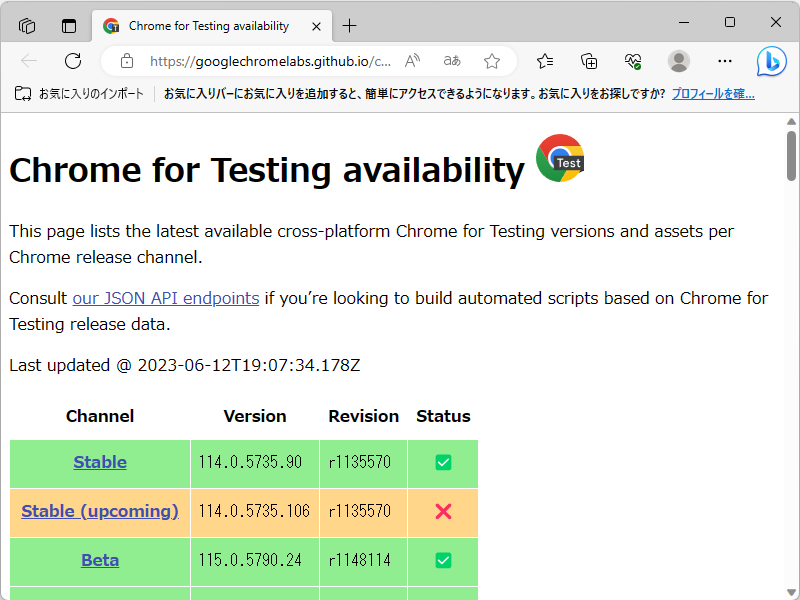The width and height of the screenshot is (800, 600).
Task: Open Collections
Action: click(x=588, y=61)
